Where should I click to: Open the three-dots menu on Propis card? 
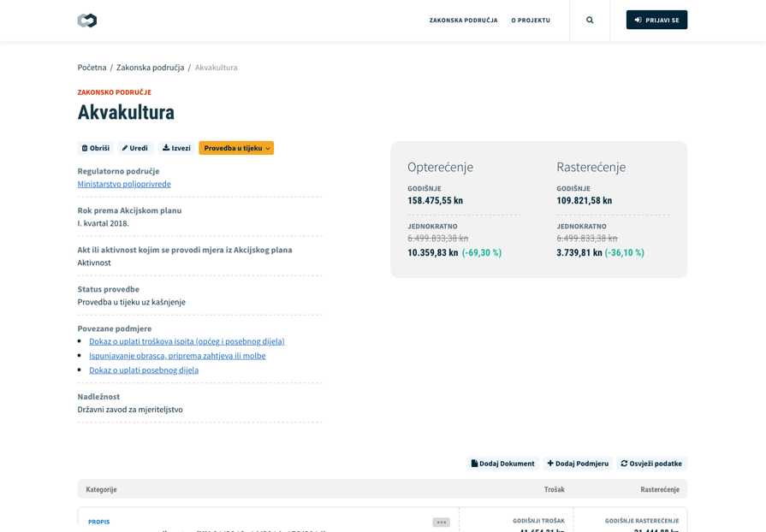(x=441, y=522)
